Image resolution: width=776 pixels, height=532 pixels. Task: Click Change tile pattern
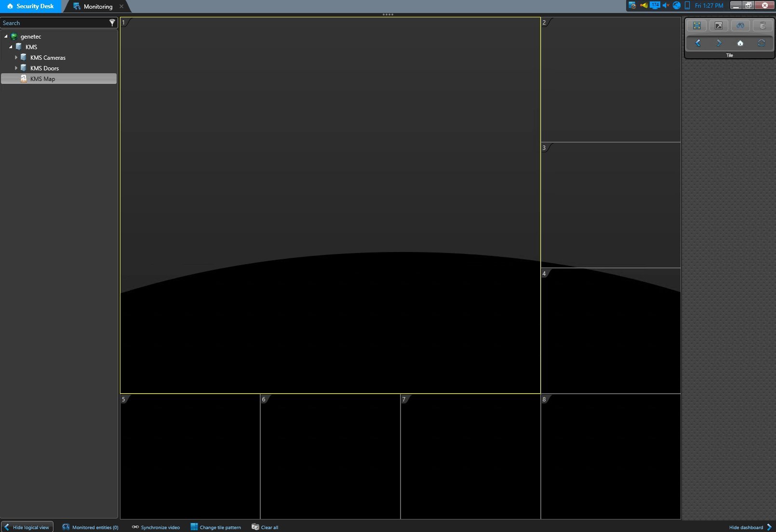click(x=215, y=527)
